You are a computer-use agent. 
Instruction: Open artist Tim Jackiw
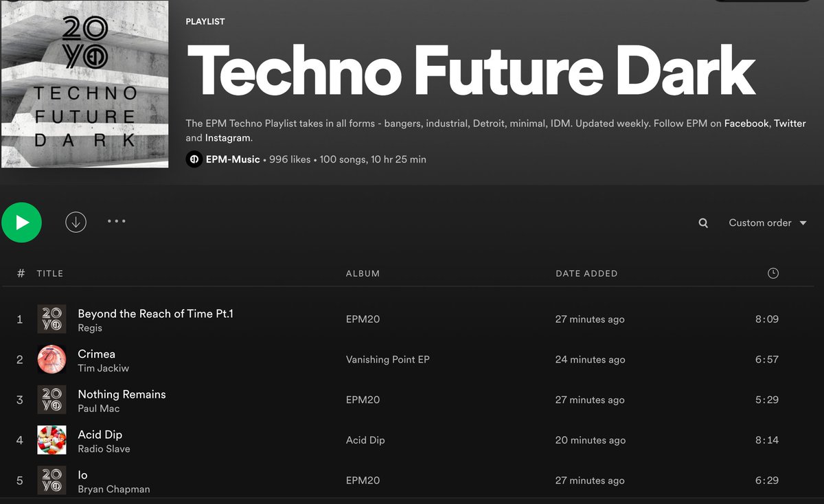coord(103,369)
